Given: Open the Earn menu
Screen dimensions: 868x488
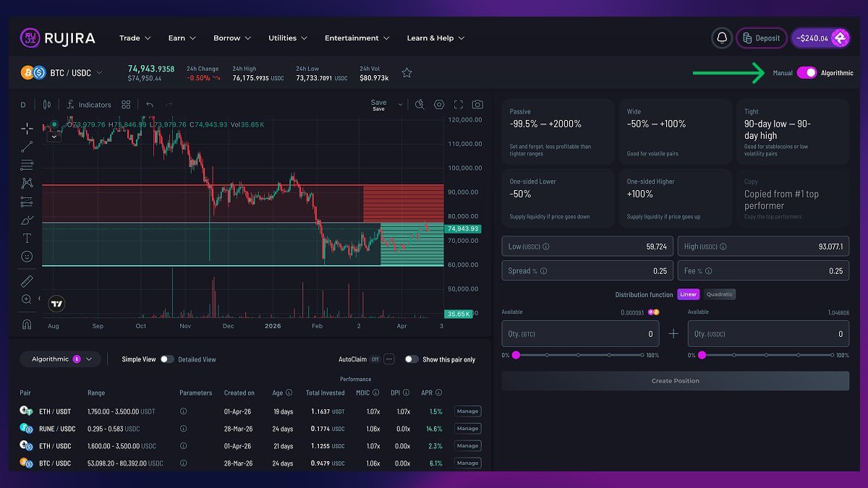Looking at the screenshot, I should pyautogui.click(x=182, y=38).
